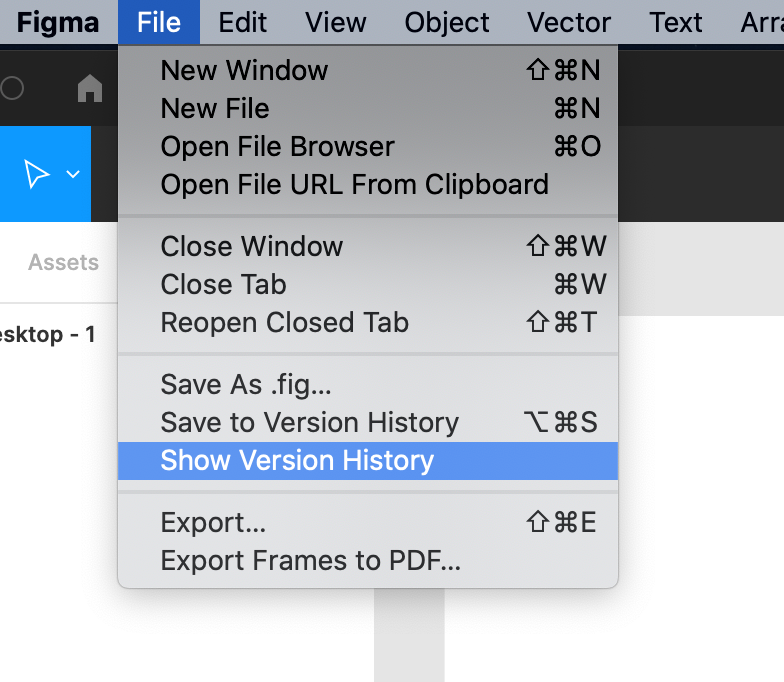784x682 pixels.
Task: Click Reopen Closed Tab
Action: click(284, 323)
